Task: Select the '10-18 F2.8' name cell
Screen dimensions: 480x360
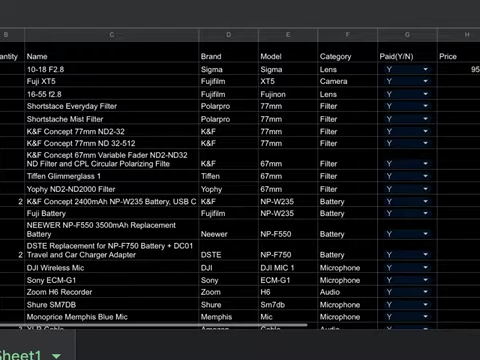Action: click(112, 69)
